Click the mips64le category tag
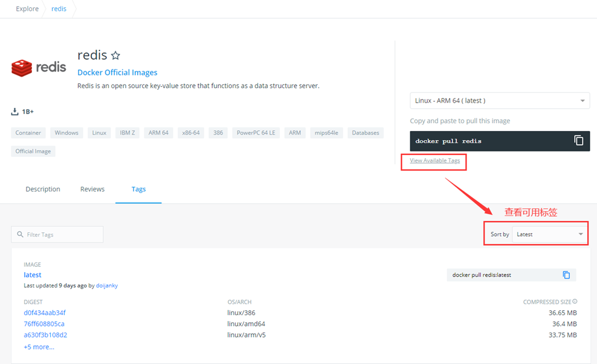This screenshot has width=597, height=364. pos(326,133)
